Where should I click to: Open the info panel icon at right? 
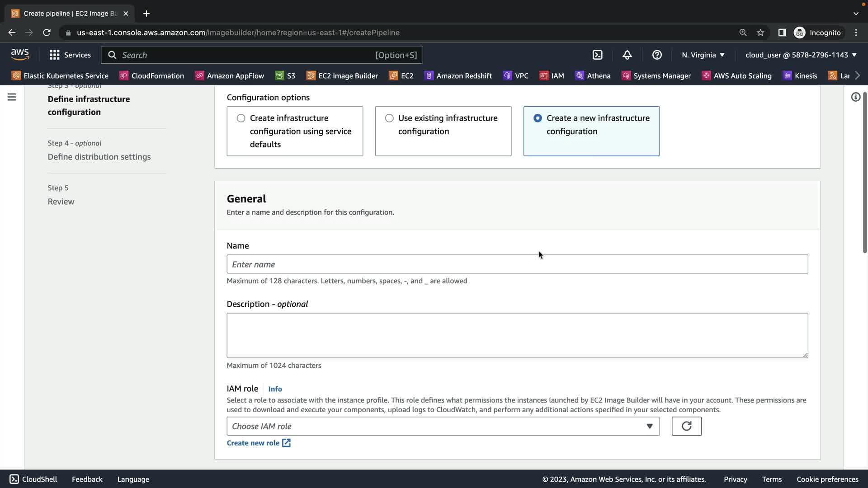point(855,97)
